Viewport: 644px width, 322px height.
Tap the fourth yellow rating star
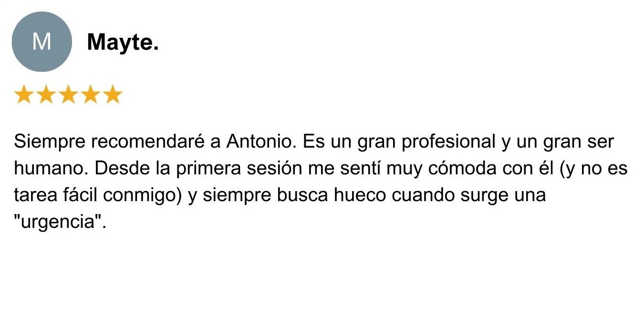(91, 95)
